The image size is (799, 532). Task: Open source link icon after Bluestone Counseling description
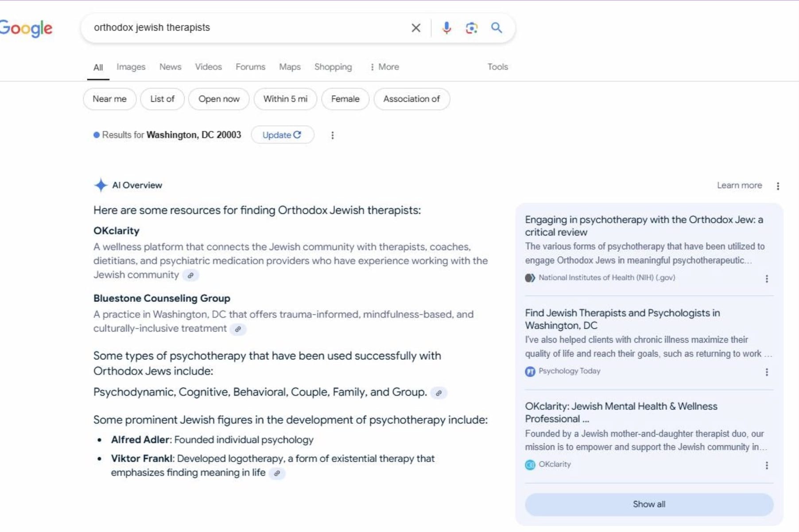(238, 329)
